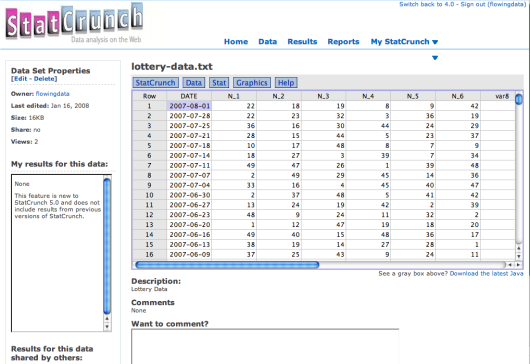Select the DATE column header
The width and height of the screenshot is (530, 364).
[x=189, y=96]
